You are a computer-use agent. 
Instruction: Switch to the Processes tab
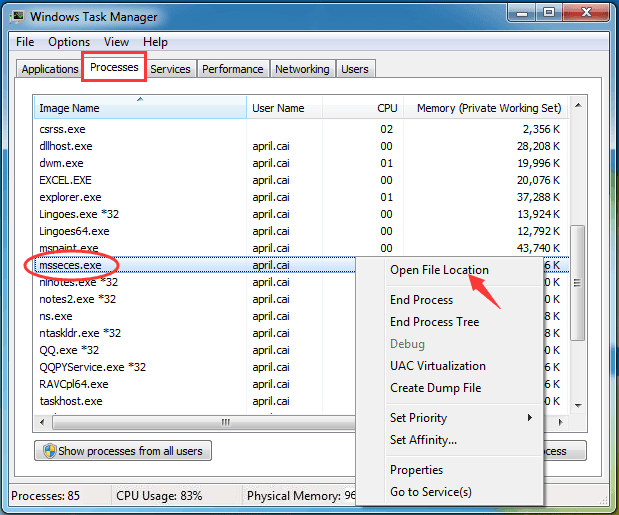[114, 67]
